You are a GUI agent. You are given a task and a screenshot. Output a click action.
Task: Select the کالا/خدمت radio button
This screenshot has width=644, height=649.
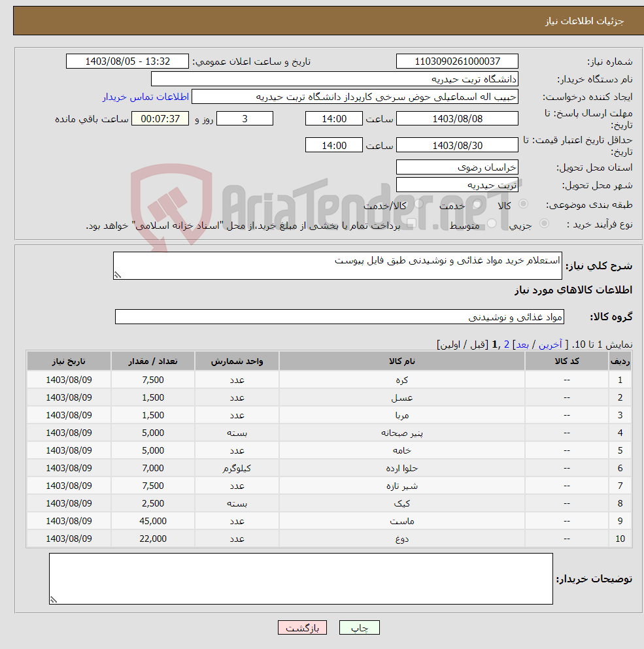[418, 204]
